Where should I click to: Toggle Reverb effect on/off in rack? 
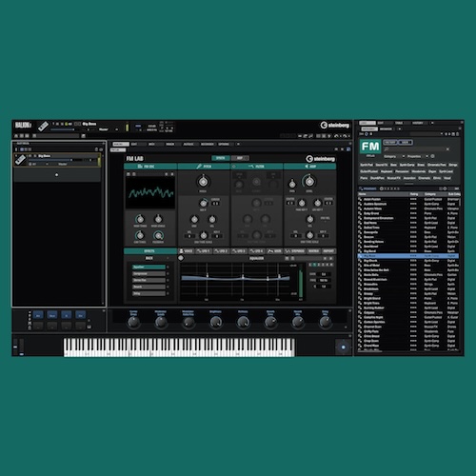[168, 287]
